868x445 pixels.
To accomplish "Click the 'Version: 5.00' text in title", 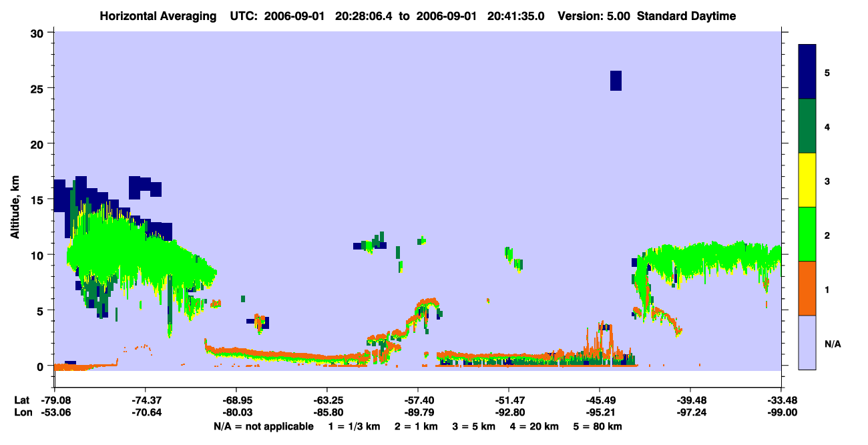I will [x=596, y=16].
